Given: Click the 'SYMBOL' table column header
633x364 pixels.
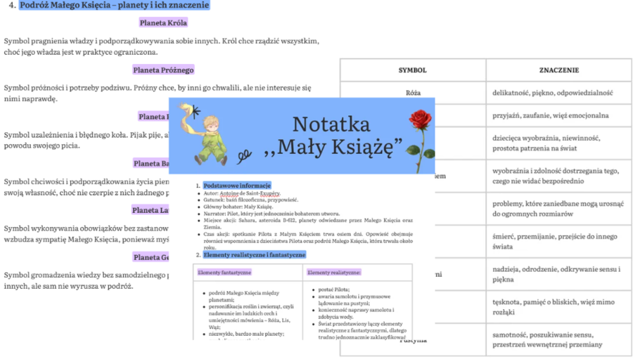Looking at the screenshot, I should coord(413,70).
